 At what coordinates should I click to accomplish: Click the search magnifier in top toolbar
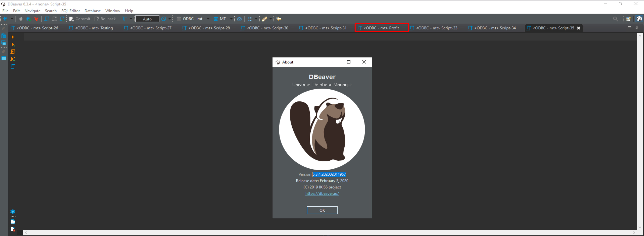(615, 19)
